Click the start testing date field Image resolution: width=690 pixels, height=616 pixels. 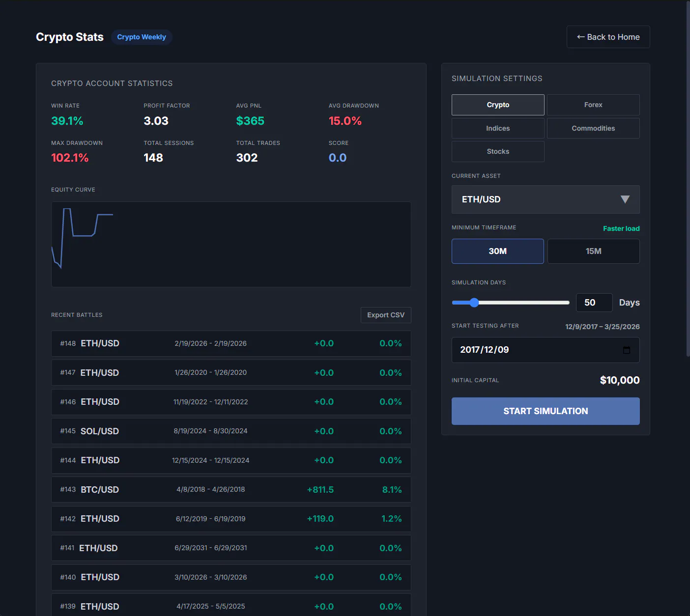click(x=546, y=350)
